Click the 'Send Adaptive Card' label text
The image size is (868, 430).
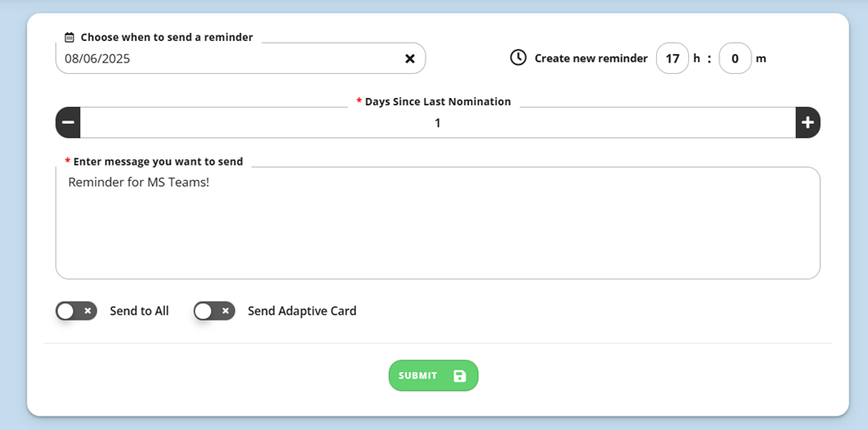(x=303, y=311)
